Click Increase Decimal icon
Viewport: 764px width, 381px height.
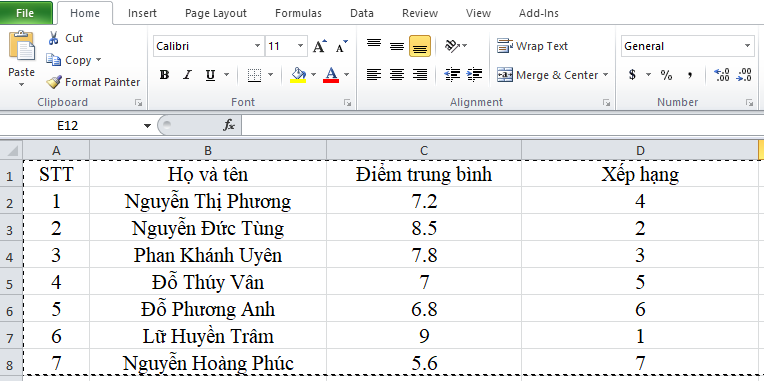721,75
